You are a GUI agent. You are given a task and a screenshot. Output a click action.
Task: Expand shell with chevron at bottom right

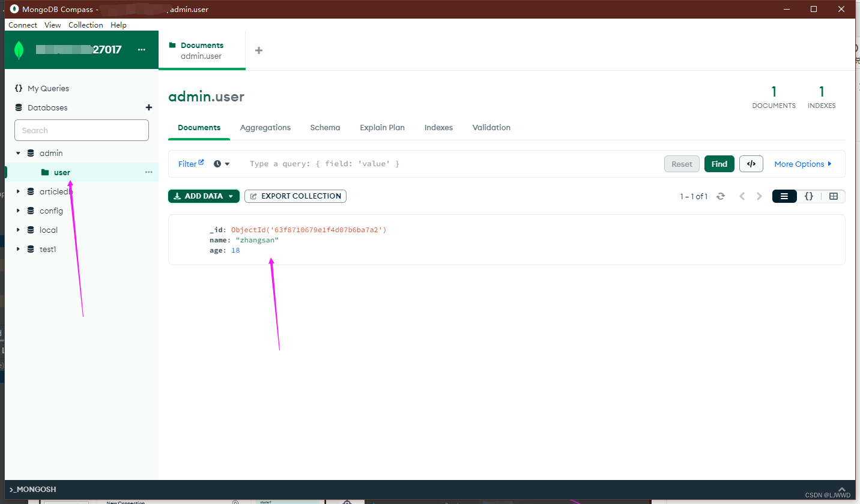click(842, 489)
